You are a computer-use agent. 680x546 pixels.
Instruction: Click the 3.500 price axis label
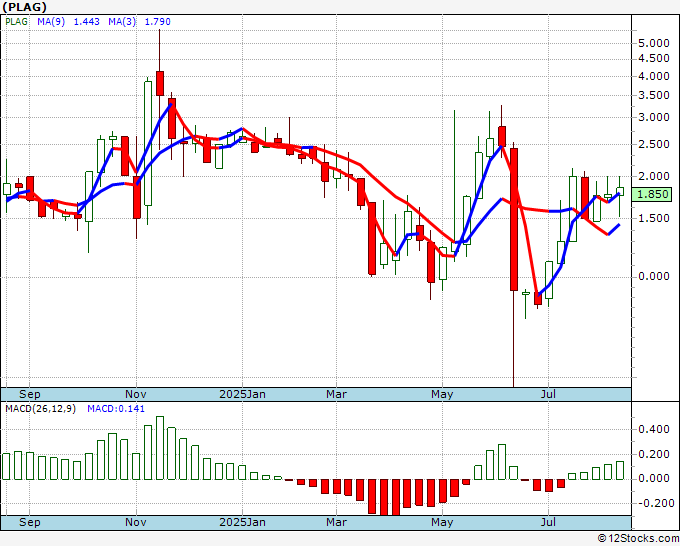[x=654, y=95]
